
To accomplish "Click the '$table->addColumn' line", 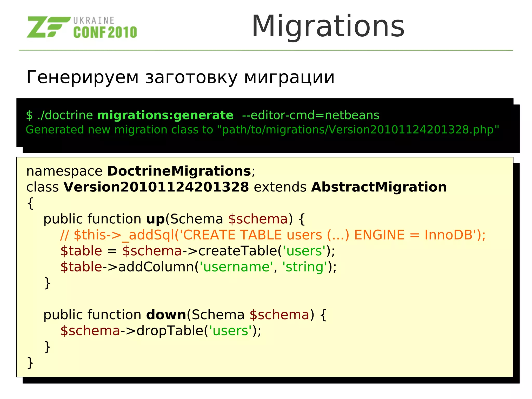I will coord(198,267).
